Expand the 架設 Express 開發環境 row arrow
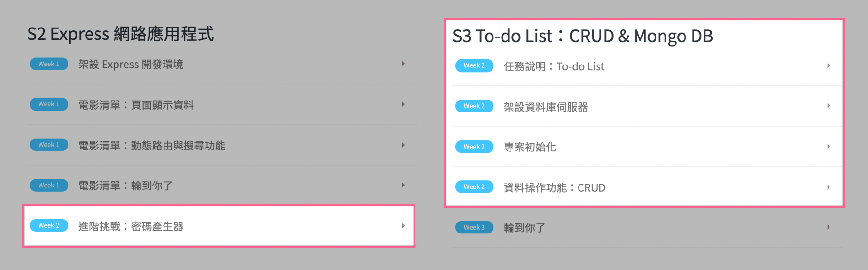This screenshot has width=868, height=270. [403, 64]
